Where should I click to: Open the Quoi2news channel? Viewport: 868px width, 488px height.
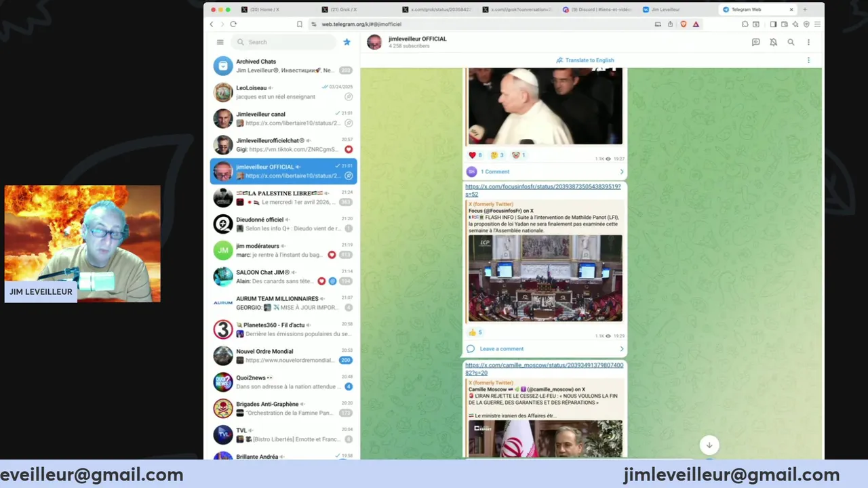[x=283, y=382]
